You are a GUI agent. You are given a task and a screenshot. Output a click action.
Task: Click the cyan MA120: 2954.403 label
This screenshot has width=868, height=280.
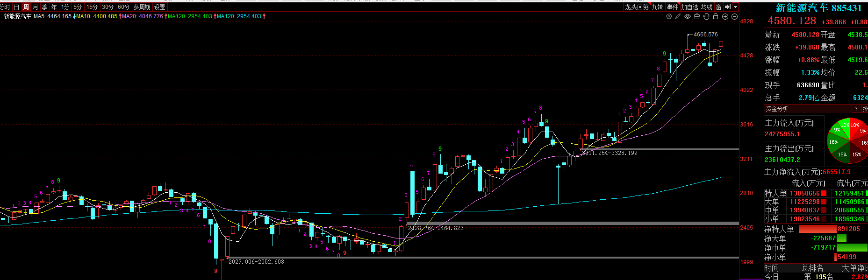coord(239,16)
